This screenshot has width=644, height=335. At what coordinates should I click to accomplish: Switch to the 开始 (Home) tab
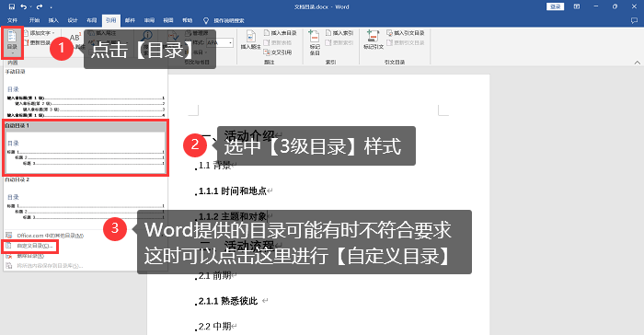tap(35, 20)
